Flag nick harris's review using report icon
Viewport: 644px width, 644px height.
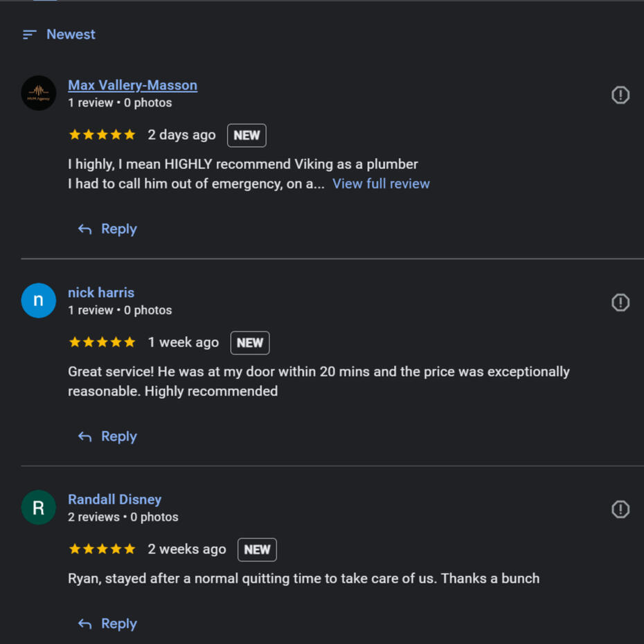click(620, 303)
